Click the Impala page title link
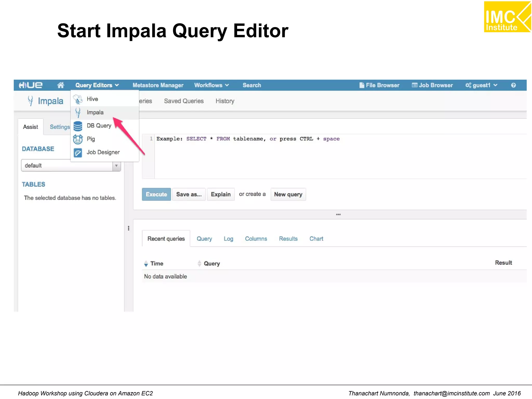 coord(50,101)
